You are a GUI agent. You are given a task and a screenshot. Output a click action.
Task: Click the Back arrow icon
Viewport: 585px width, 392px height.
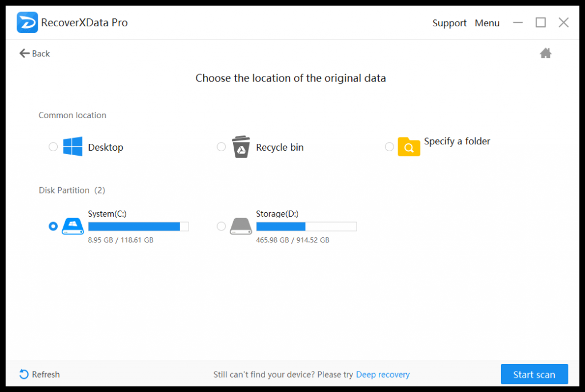(x=25, y=53)
